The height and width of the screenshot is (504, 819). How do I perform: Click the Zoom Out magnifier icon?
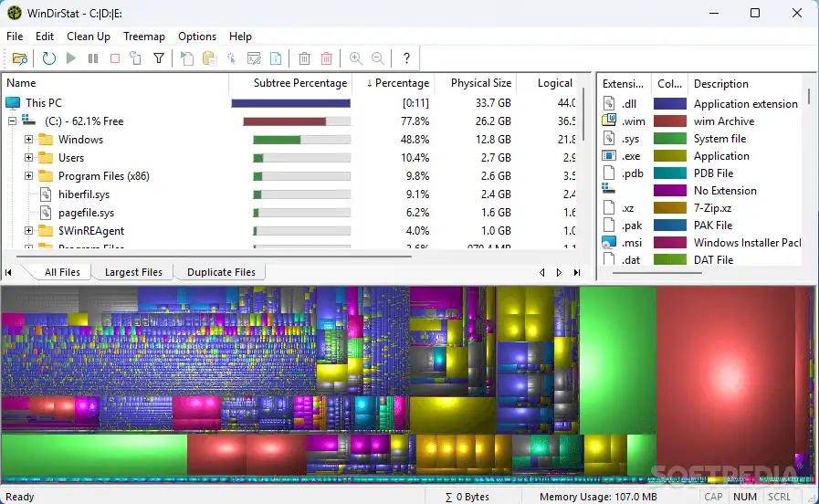[x=377, y=58]
